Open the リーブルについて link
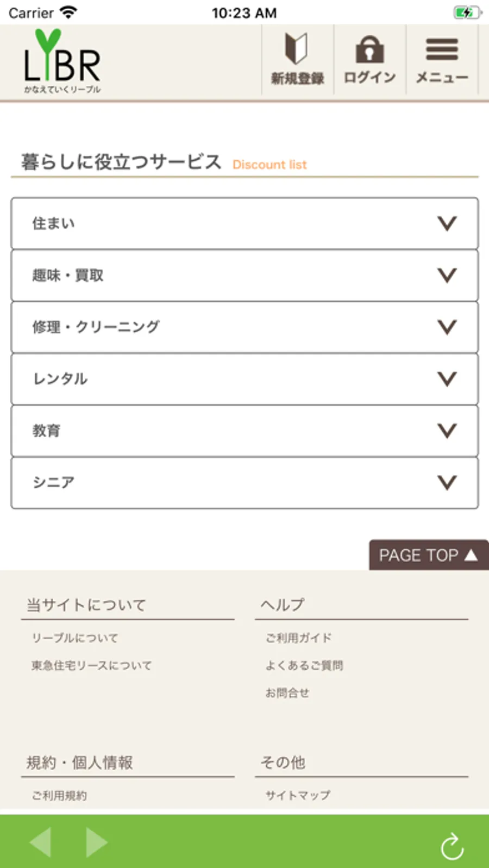This screenshot has height=868, width=489. [75, 638]
